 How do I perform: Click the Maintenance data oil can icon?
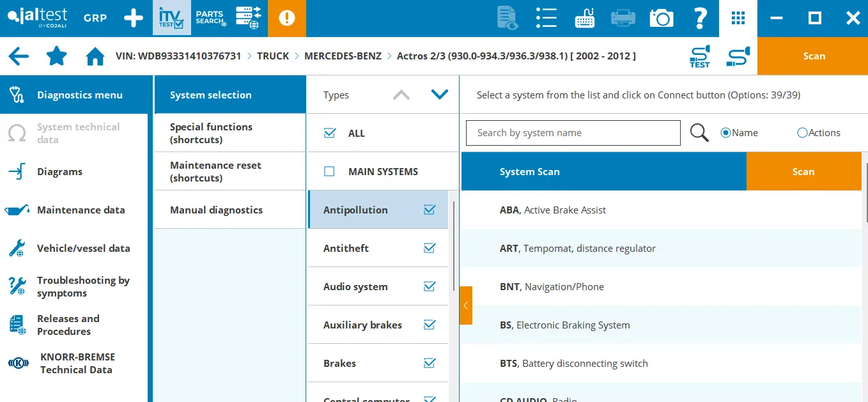pyautogui.click(x=17, y=210)
